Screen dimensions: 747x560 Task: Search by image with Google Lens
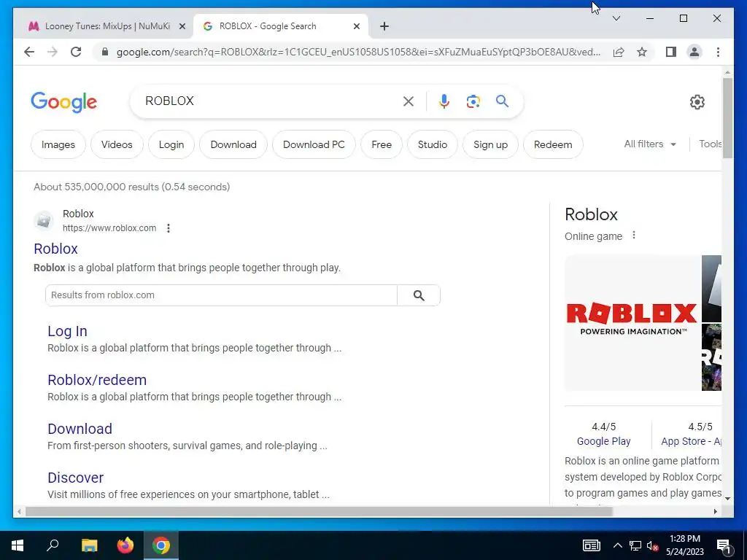click(x=473, y=101)
